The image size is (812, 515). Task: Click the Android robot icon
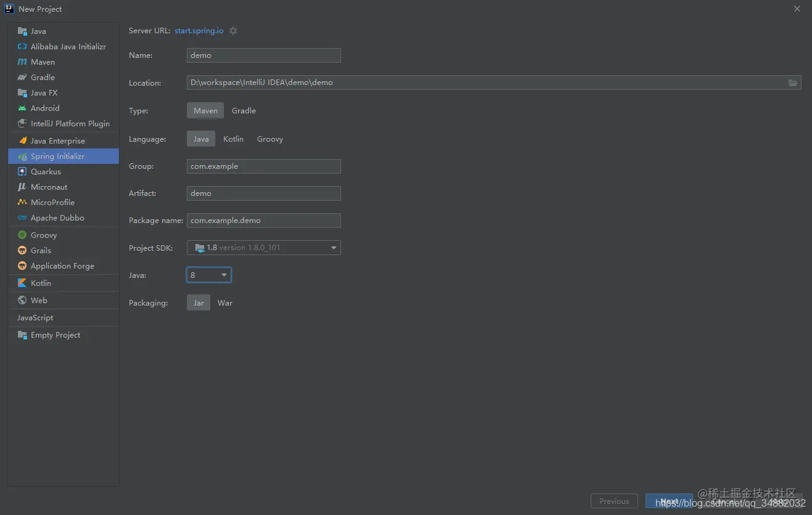pos(22,108)
